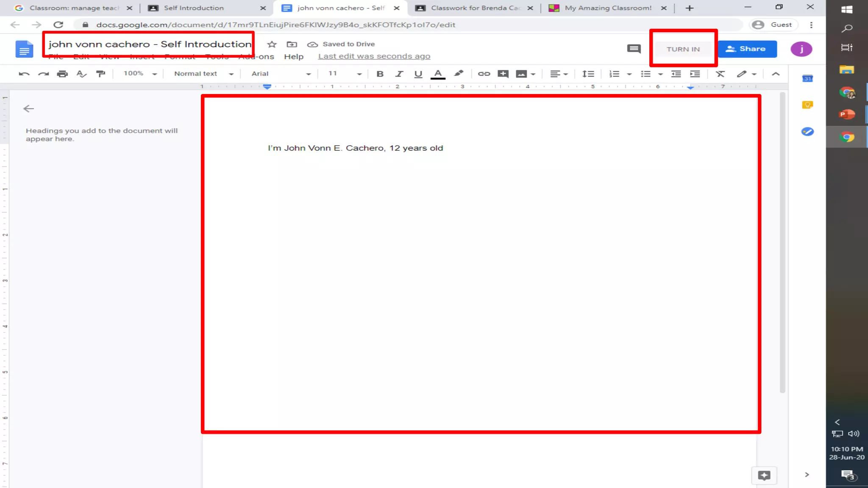Open the Help menu
The width and height of the screenshot is (868, 488).
click(294, 57)
